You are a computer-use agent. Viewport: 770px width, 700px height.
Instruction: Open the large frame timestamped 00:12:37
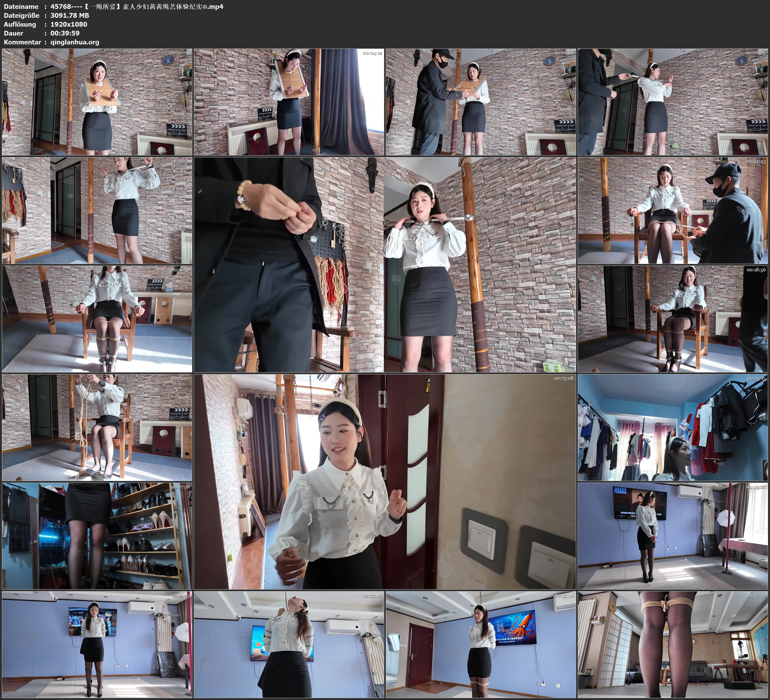(x=385, y=265)
